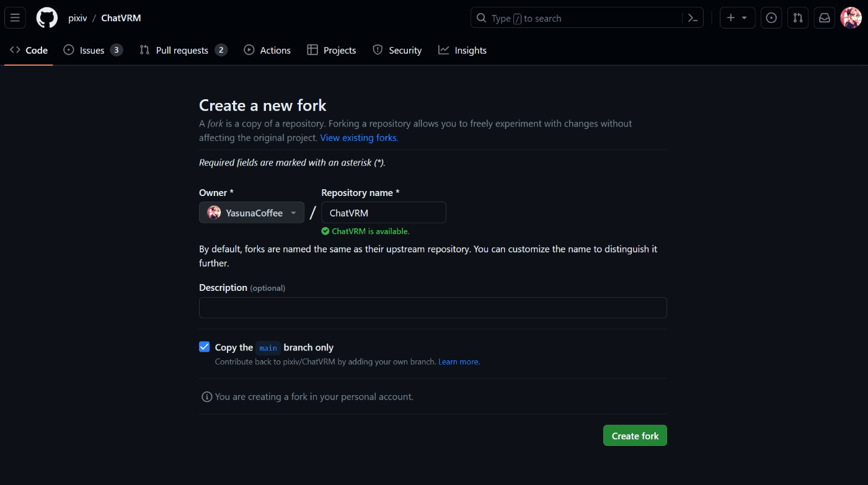
Task: Click the GitHub Octocat logo
Action: tap(47, 18)
